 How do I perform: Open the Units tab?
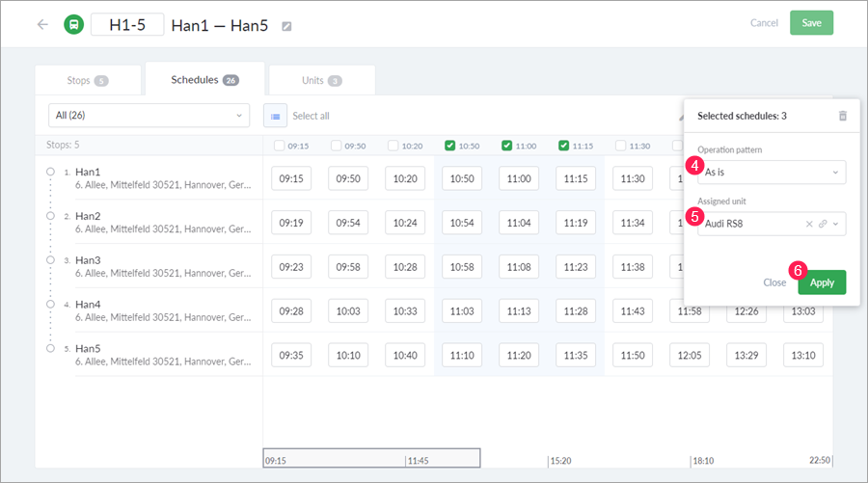coord(321,81)
